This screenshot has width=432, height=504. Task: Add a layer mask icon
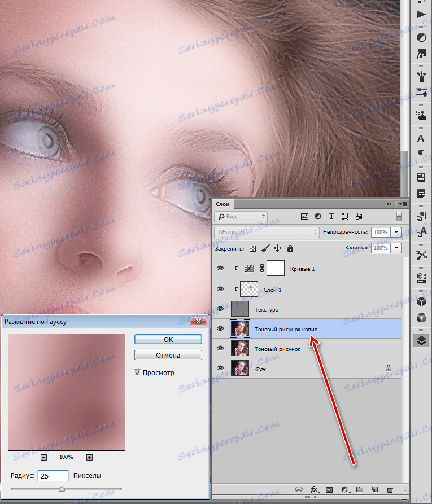pos(329,489)
